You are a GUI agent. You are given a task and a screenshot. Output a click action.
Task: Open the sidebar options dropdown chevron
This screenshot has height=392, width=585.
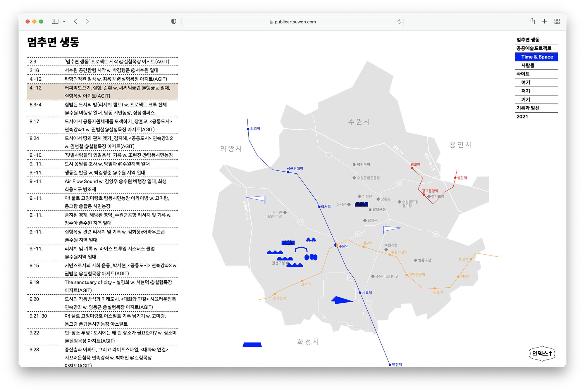tap(64, 21)
